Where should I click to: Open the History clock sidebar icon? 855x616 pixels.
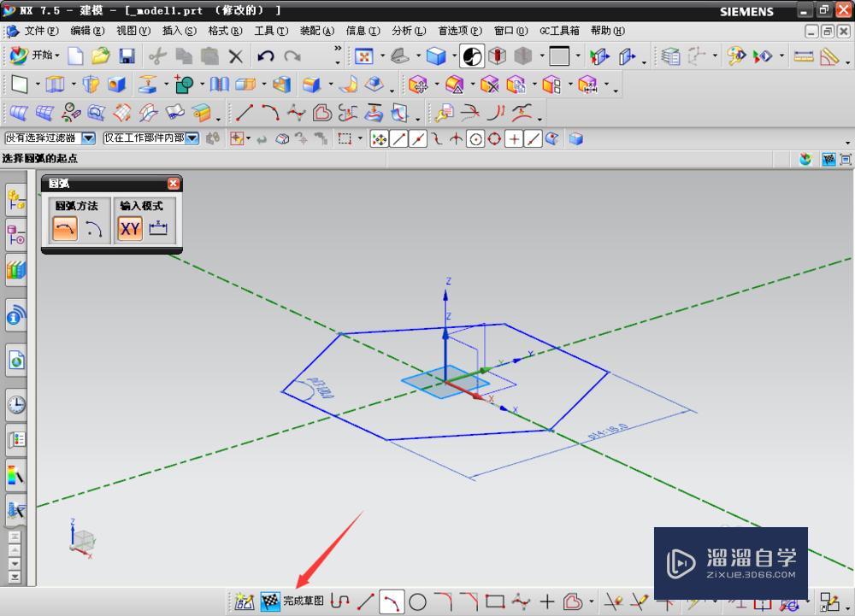click(16, 405)
